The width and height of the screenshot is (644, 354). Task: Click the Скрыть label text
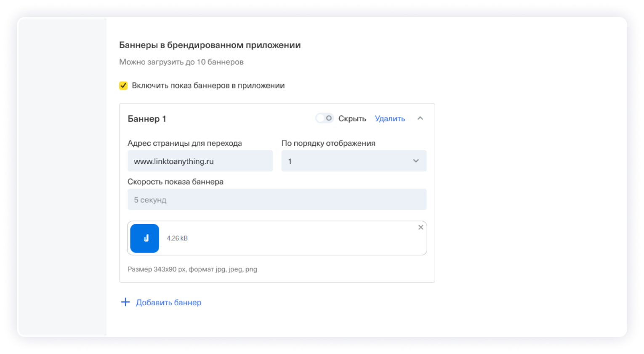point(352,119)
